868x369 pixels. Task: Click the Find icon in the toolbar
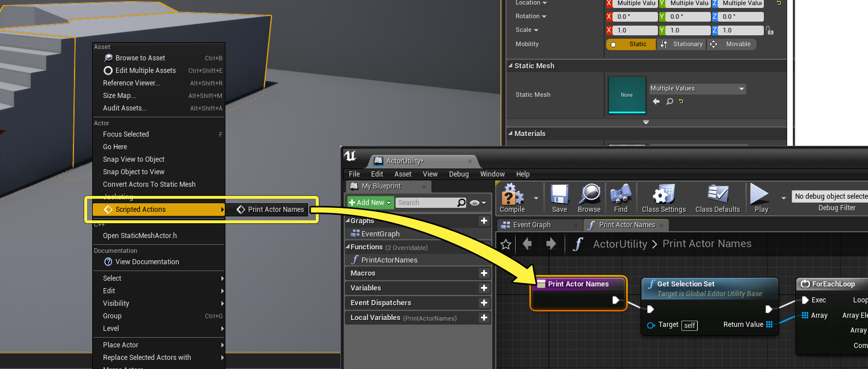620,198
